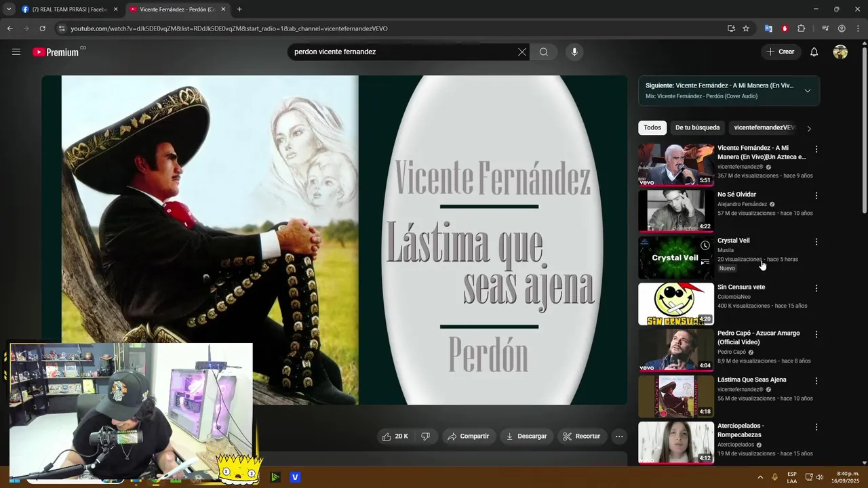This screenshot has width=868, height=488.
Task: Open a new Chrome tab
Action: point(239,9)
